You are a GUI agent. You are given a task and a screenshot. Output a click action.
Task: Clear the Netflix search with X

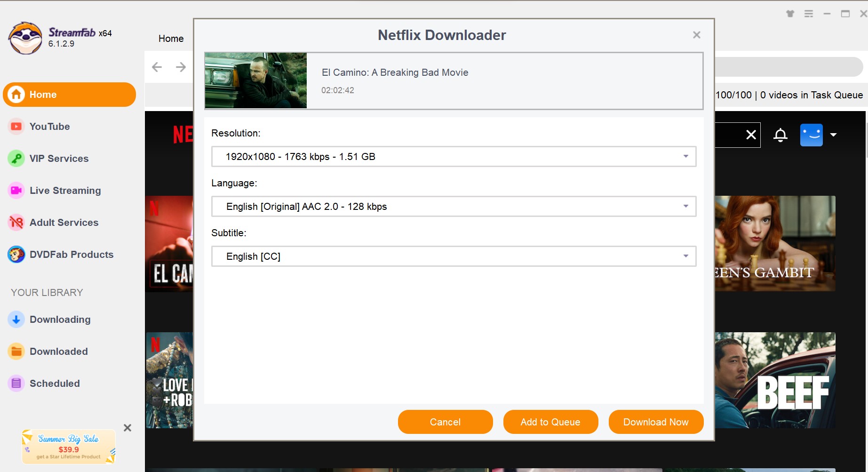click(x=751, y=135)
